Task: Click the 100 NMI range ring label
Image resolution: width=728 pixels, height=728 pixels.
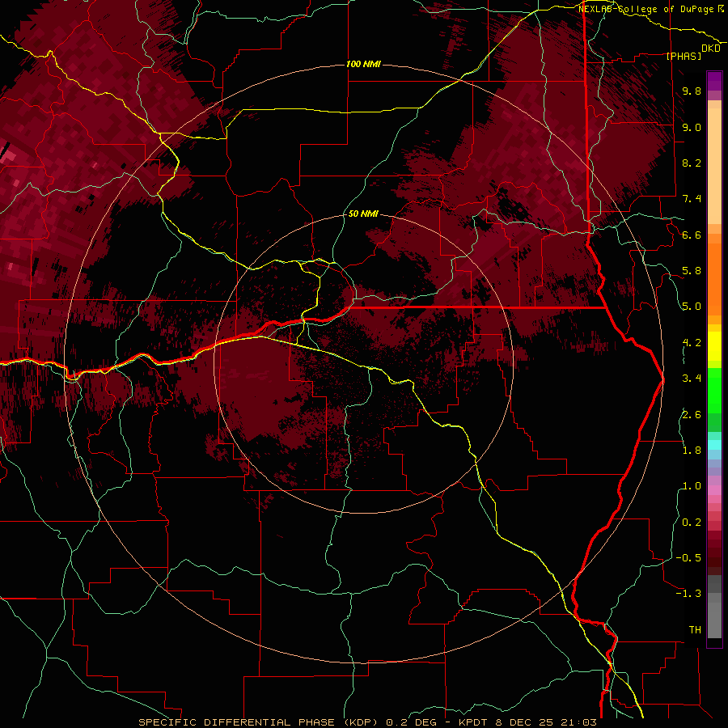Action: coord(363,64)
